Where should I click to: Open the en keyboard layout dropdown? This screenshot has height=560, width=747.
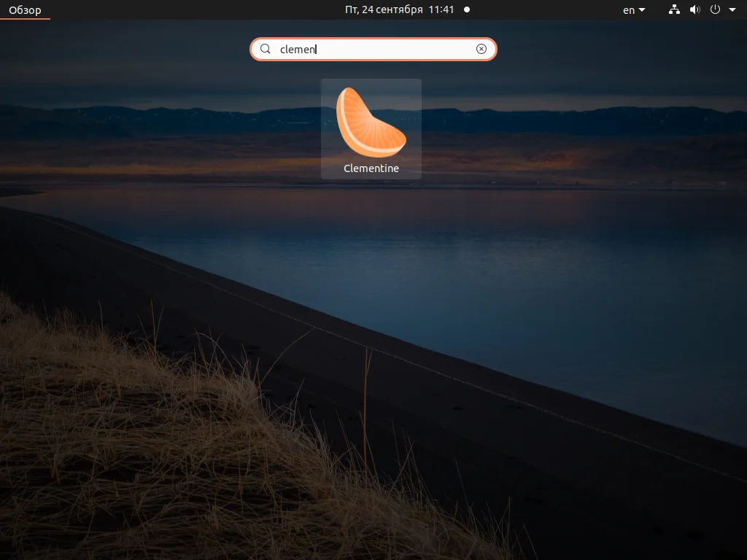click(634, 10)
